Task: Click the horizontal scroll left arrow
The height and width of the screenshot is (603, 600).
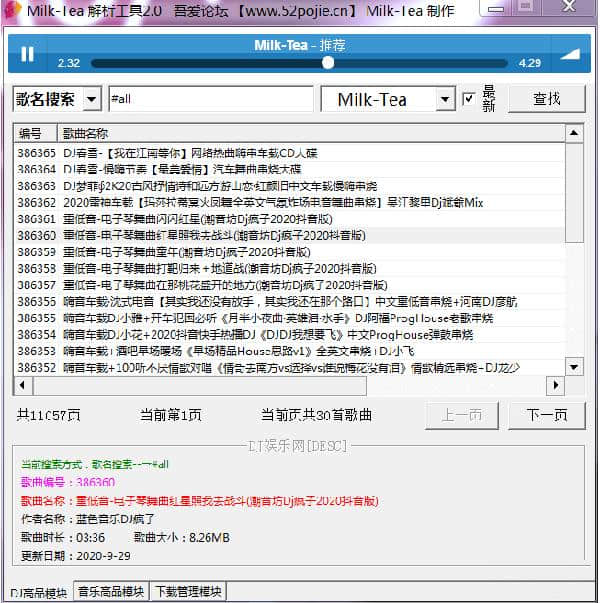Action: click(x=23, y=385)
